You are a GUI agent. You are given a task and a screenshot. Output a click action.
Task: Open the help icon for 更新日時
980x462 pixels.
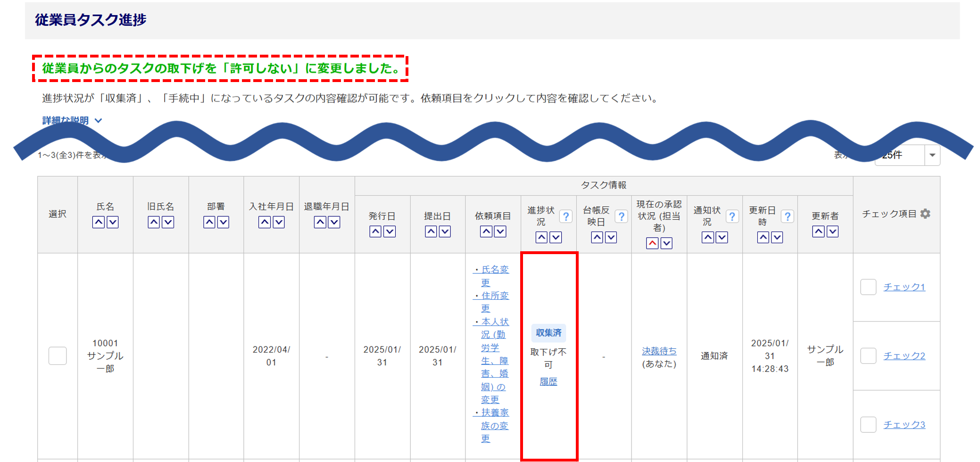787,216
